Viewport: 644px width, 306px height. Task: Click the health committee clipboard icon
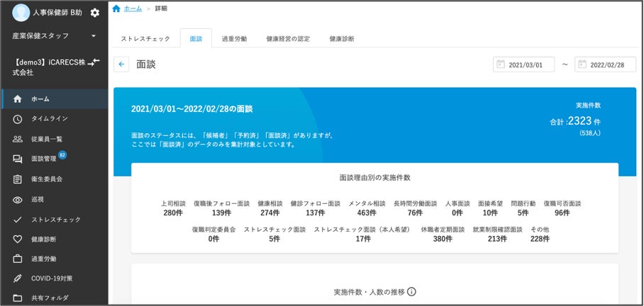17,179
